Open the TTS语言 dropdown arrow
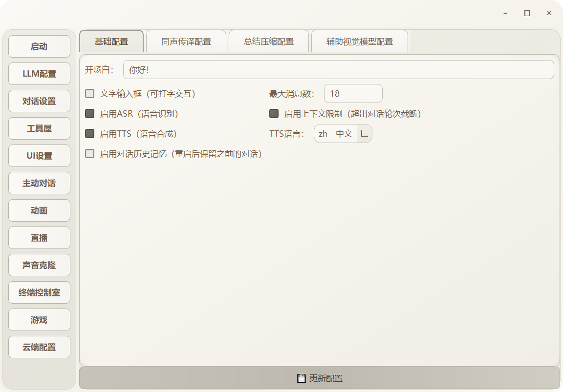 364,133
